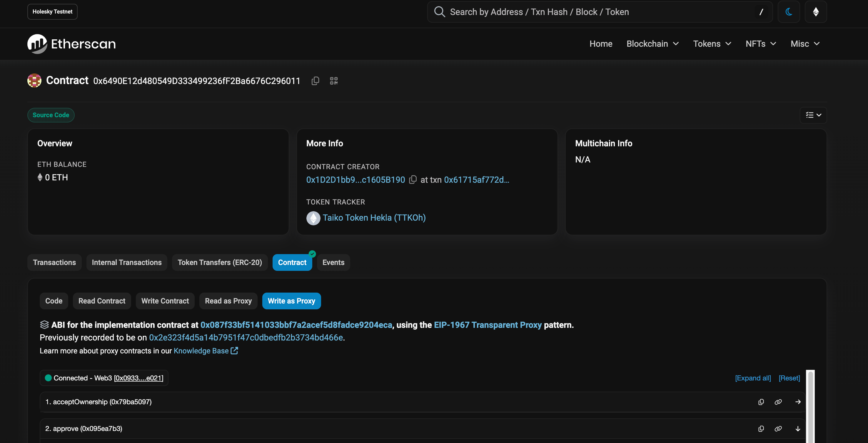The width and height of the screenshot is (868, 443).
Task: Open contract creator 0x1D2D1bb9...c1605B190 link
Action: tap(355, 180)
